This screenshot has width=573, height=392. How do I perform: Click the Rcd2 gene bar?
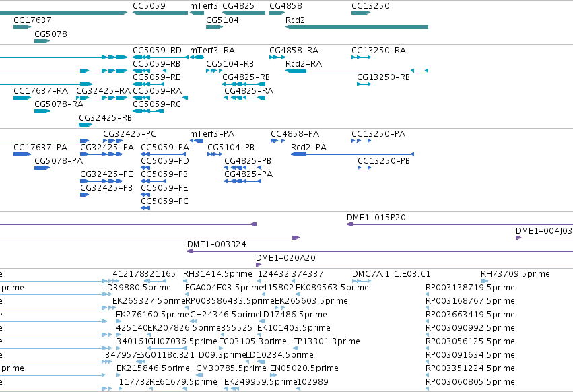(357, 27)
